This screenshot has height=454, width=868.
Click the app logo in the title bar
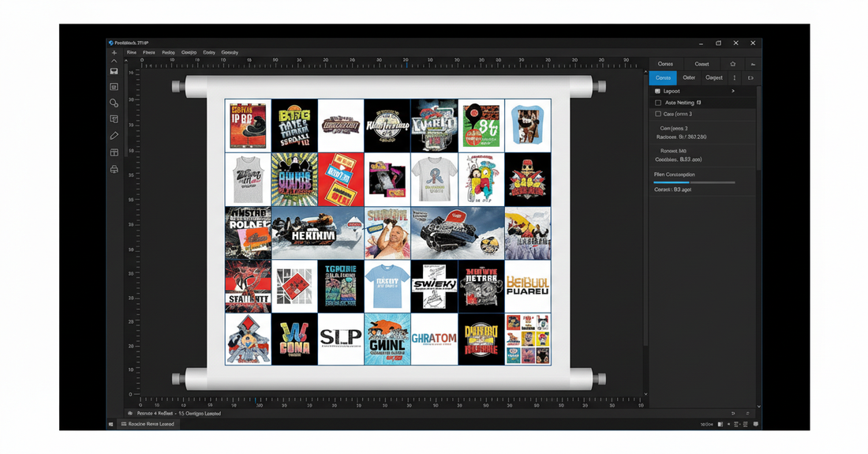coord(110,43)
